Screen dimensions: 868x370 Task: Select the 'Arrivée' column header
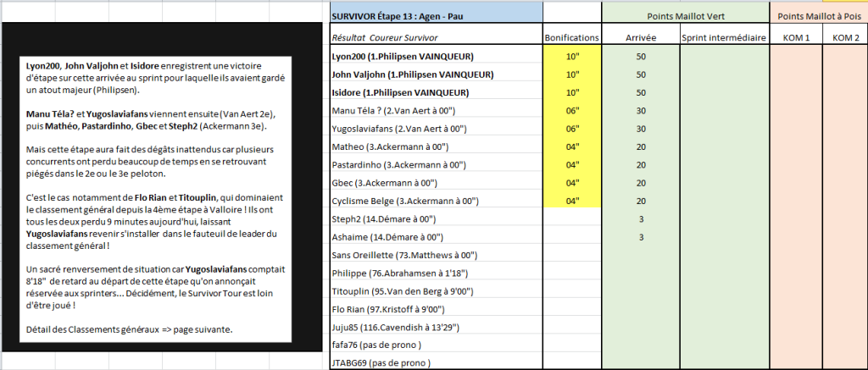tap(640, 37)
